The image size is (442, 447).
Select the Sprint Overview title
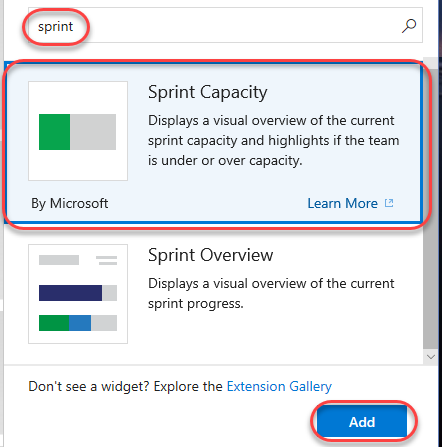(211, 255)
